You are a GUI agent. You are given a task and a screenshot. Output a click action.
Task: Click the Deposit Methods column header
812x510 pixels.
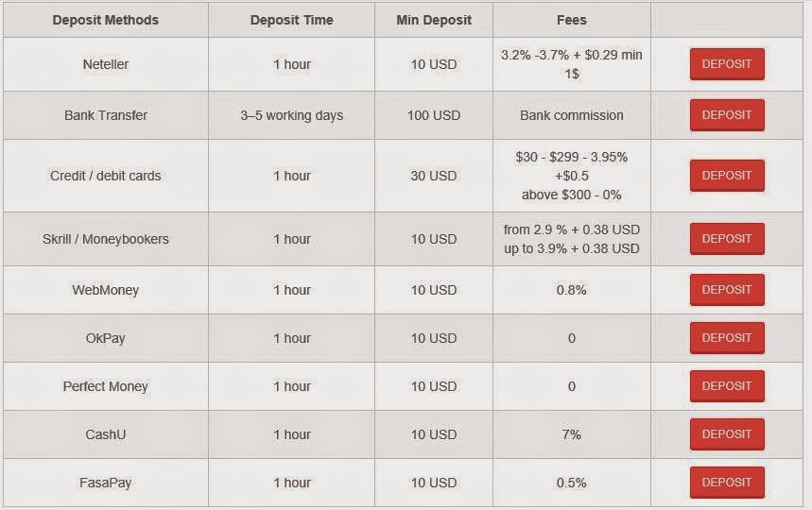pyautogui.click(x=106, y=20)
